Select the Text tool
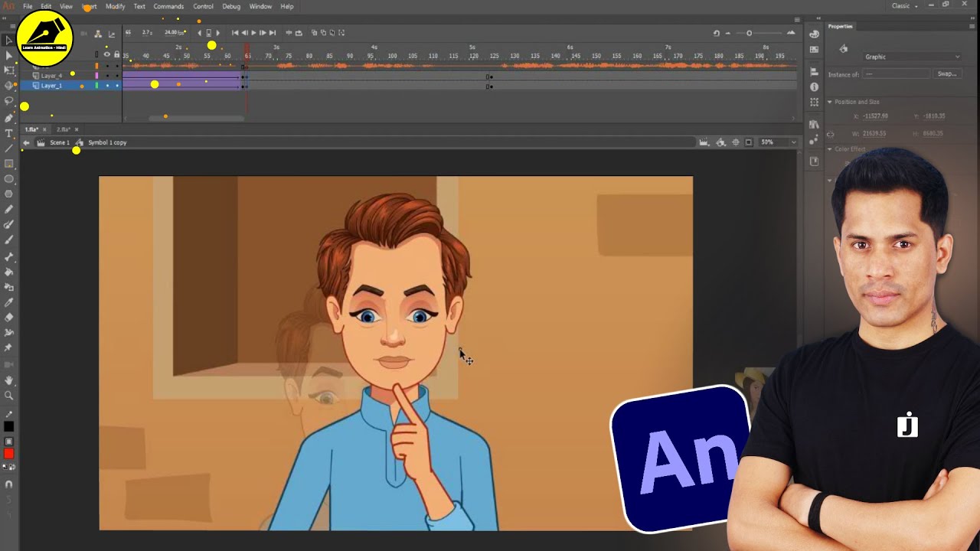Viewport: 980px width, 551px height. (8, 133)
